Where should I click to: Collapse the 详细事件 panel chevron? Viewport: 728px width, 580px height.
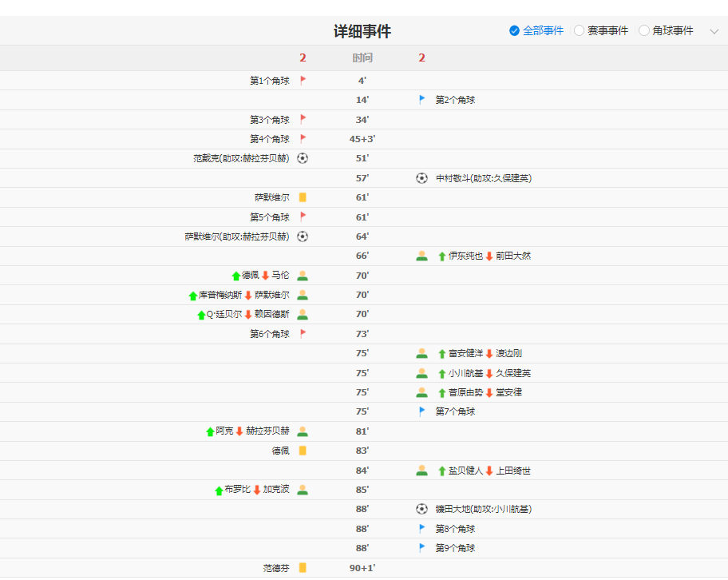pyautogui.click(x=714, y=32)
